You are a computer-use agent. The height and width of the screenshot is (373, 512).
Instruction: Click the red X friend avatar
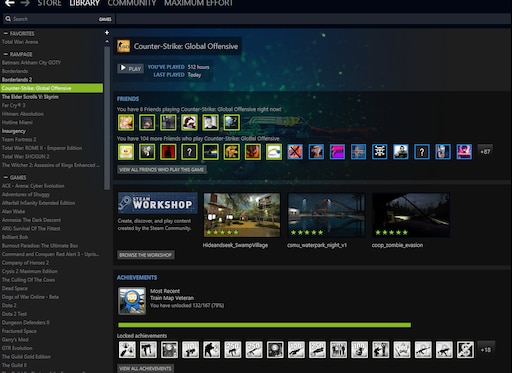click(295, 152)
